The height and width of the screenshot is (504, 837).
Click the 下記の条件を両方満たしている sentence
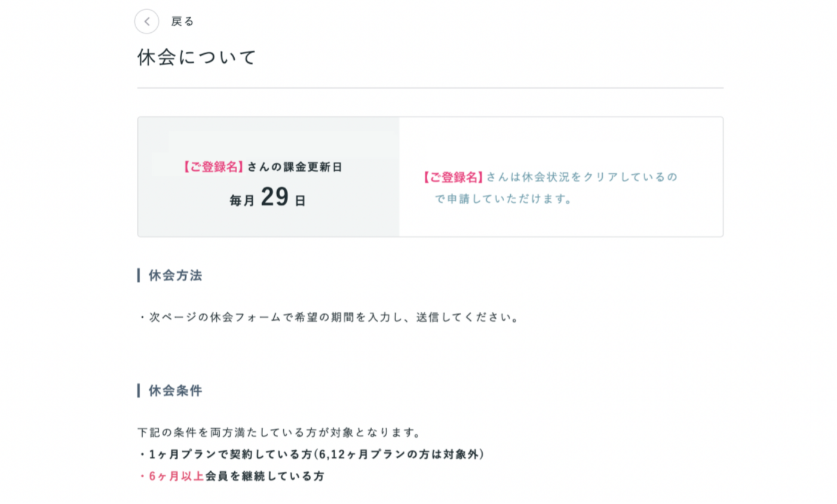[x=280, y=432]
